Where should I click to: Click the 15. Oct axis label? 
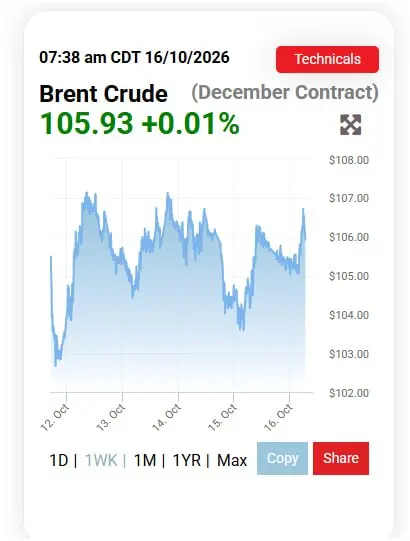click(223, 417)
